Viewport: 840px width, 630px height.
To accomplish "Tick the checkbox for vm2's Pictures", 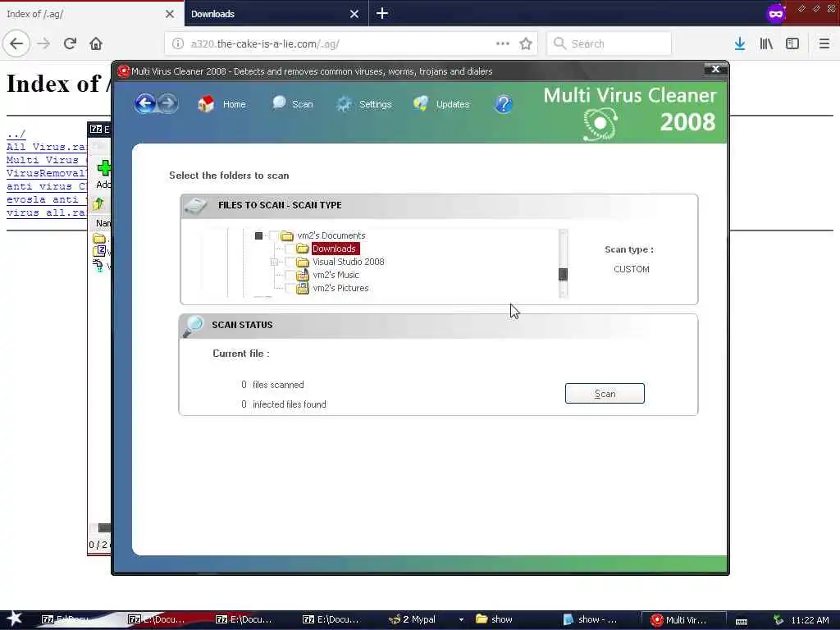I will click(290, 288).
